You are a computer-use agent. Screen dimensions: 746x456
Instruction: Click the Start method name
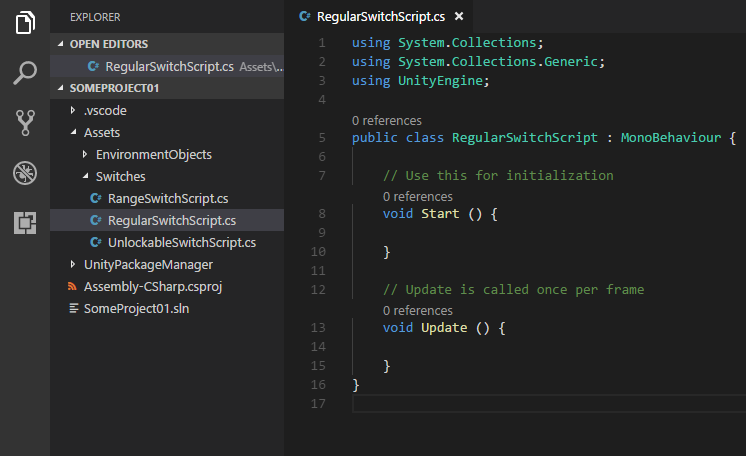pos(440,214)
